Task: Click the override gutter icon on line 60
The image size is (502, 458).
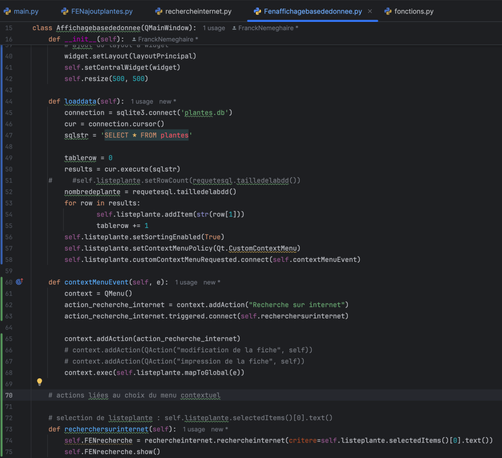Action: pos(19,282)
